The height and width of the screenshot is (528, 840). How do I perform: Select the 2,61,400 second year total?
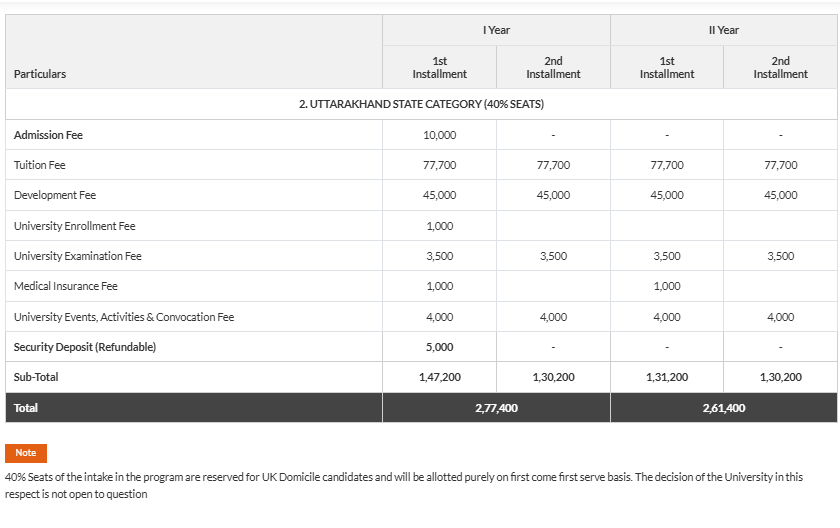point(723,408)
